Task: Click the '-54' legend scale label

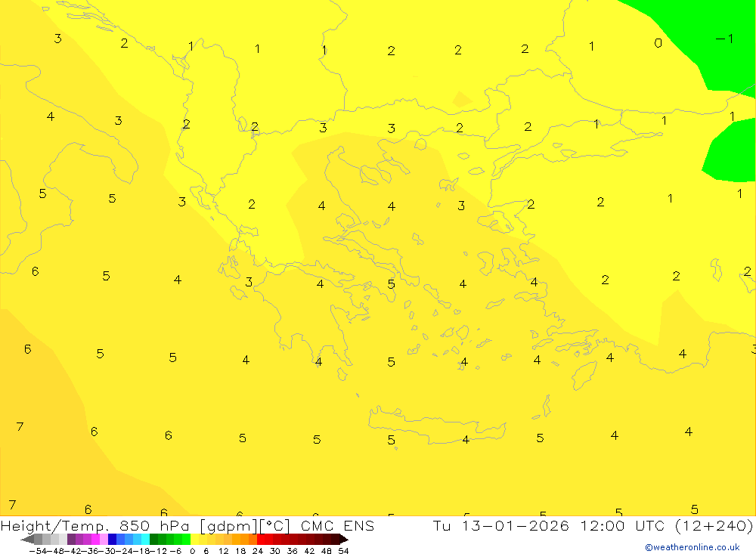Action: pyautogui.click(x=38, y=551)
